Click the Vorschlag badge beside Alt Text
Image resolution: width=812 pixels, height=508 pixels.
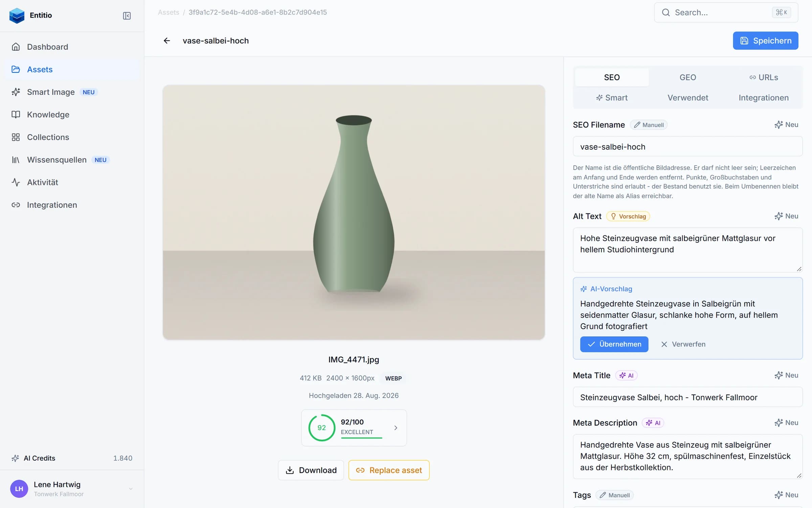(x=628, y=216)
